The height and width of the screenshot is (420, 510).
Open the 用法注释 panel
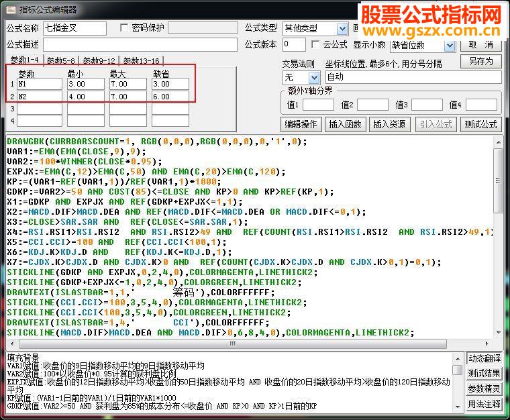click(x=484, y=404)
